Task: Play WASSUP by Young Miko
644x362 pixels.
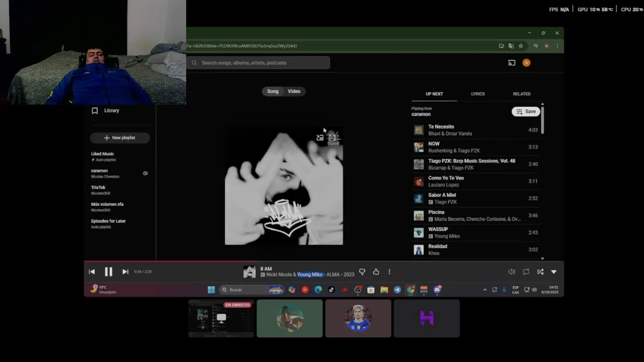Action: click(475, 233)
